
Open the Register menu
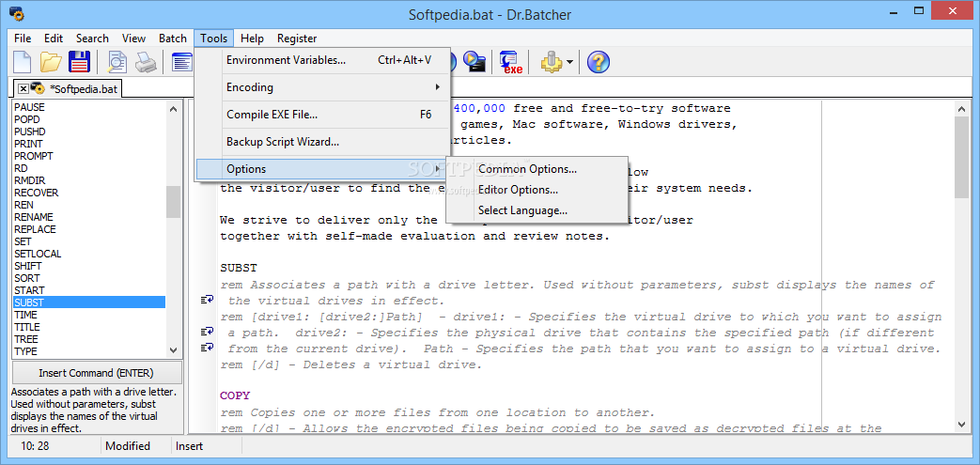click(297, 39)
